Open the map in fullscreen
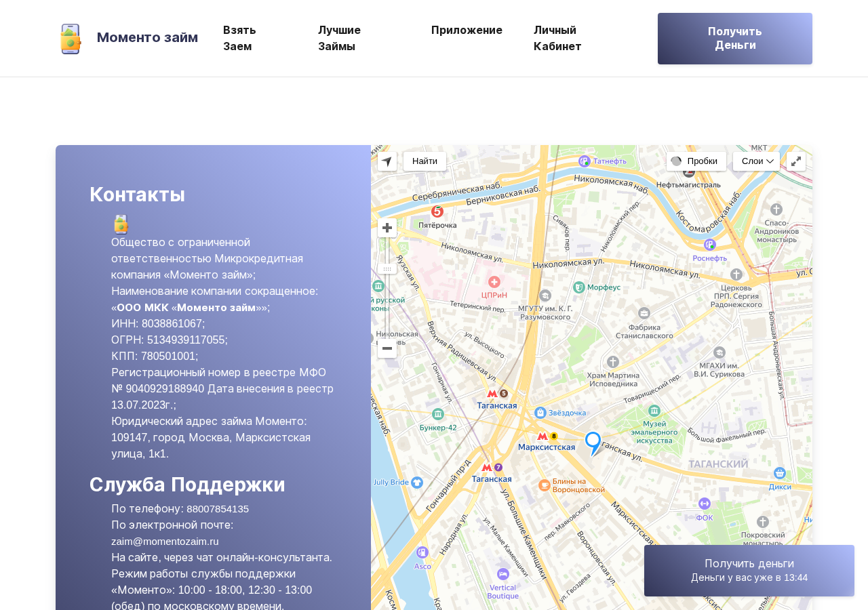This screenshot has height=610, width=868. pyautogui.click(x=796, y=161)
